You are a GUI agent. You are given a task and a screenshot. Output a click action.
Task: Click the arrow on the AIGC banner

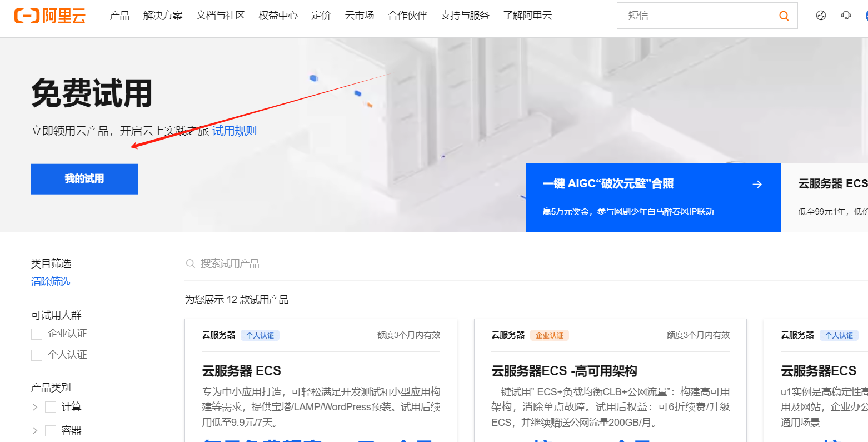(x=757, y=184)
